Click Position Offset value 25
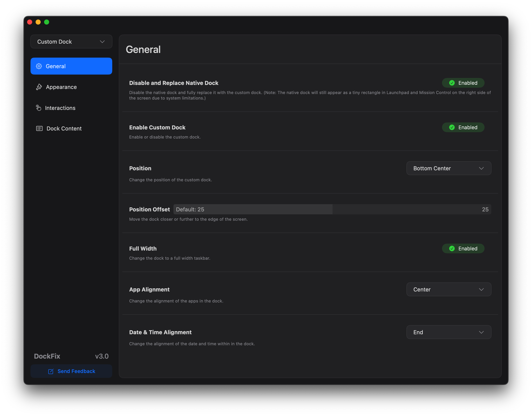 click(x=485, y=209)
